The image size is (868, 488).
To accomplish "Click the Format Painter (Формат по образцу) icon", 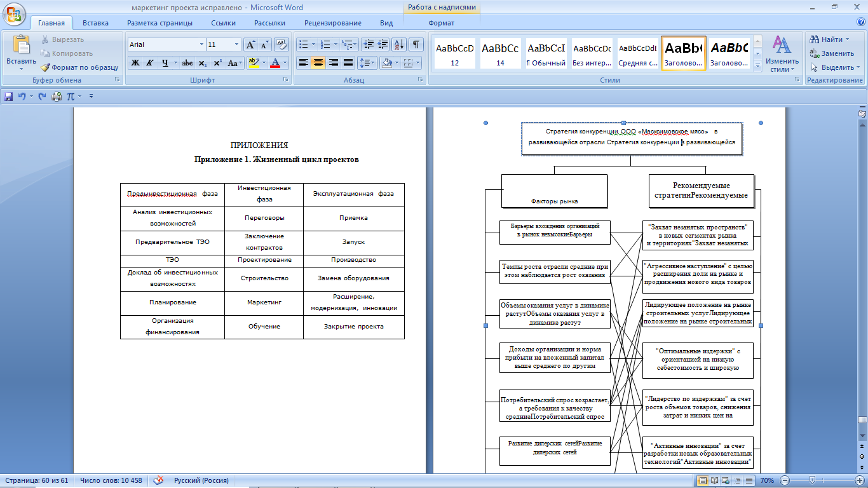I will click(46, 67).
